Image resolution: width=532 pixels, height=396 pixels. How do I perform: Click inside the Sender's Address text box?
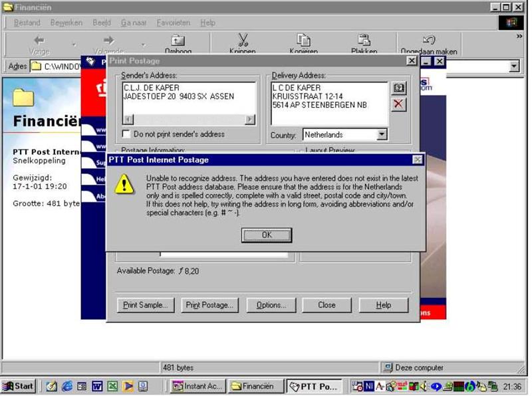189,98
